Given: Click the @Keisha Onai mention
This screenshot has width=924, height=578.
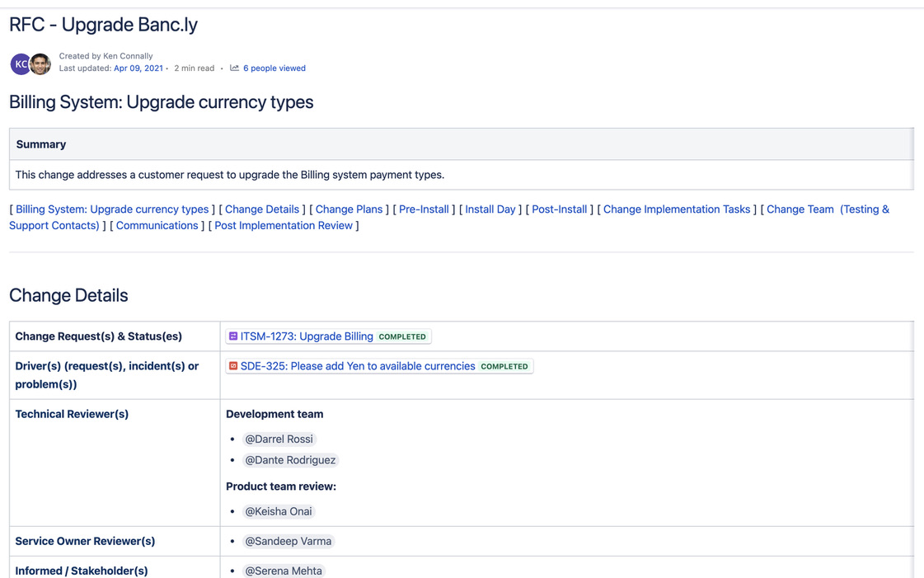Looking at the screenshot, I should 278,512.
